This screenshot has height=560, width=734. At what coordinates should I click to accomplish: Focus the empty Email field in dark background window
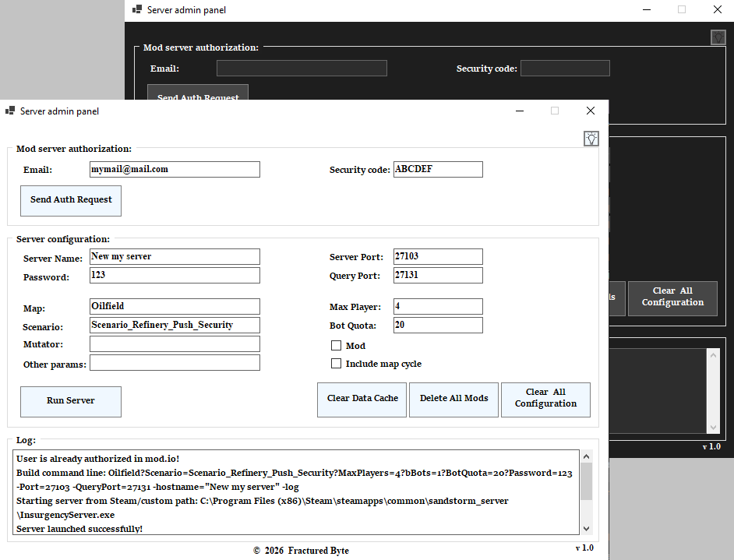tap(302, 69)
